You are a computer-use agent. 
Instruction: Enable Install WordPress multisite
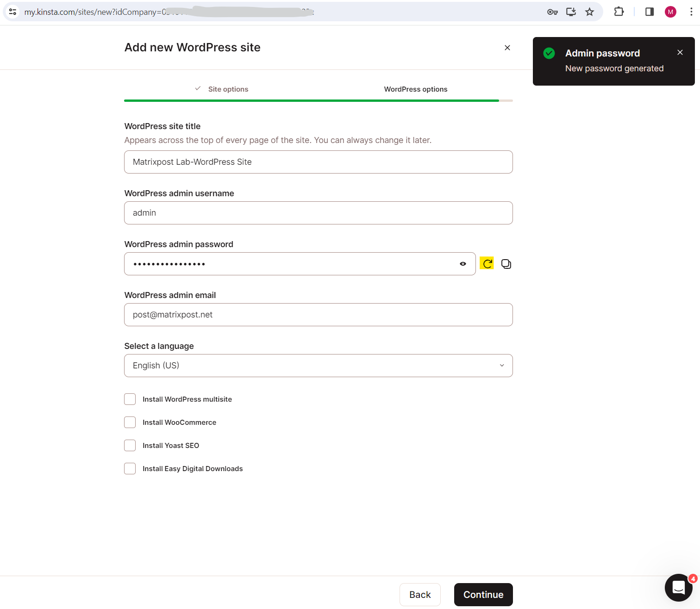[130, 399]
